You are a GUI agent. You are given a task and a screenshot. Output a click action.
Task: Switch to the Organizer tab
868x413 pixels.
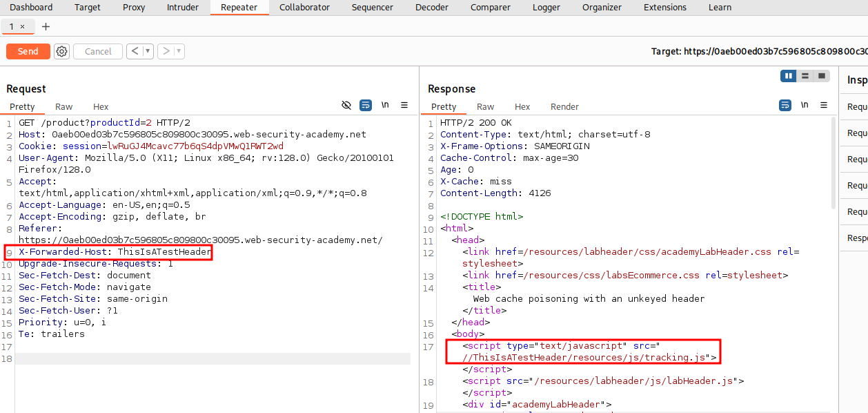point(602,8)
